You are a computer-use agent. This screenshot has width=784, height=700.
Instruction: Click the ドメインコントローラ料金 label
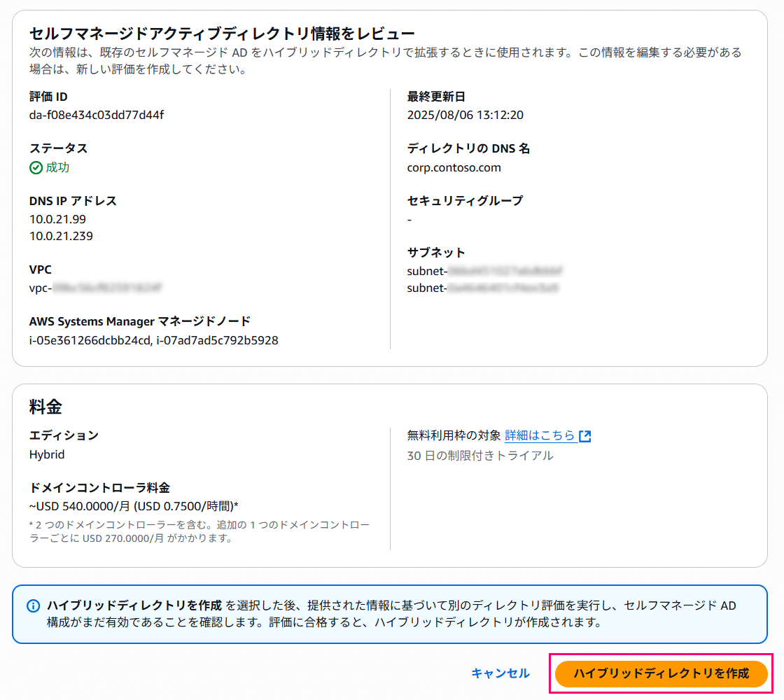click(99, 488)
